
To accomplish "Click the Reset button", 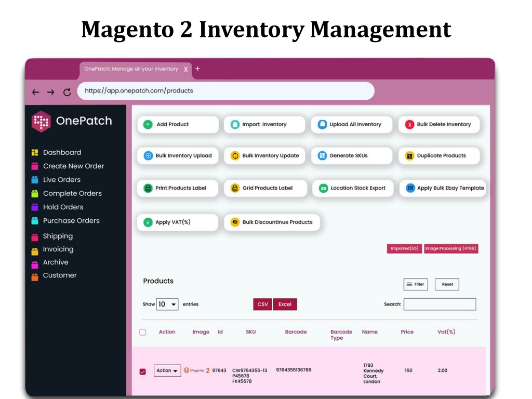I will 447,284.
